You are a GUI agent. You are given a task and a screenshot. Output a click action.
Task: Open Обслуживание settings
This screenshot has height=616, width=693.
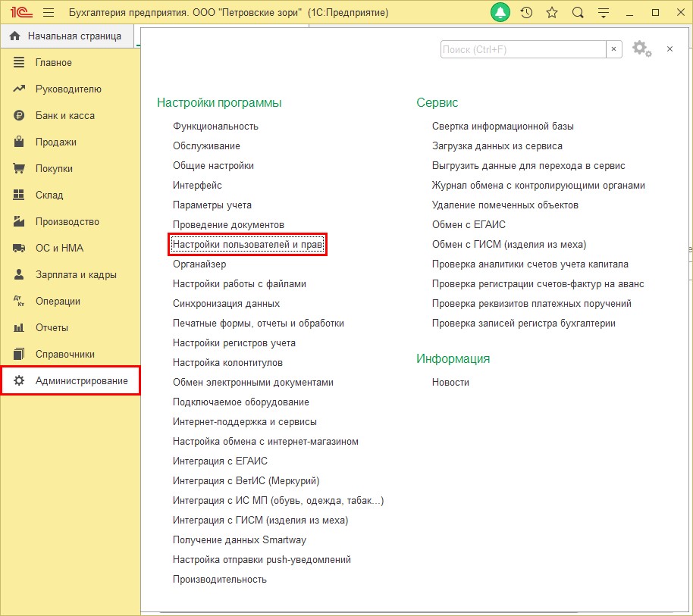pyautogui.click(x=206, y=145)
